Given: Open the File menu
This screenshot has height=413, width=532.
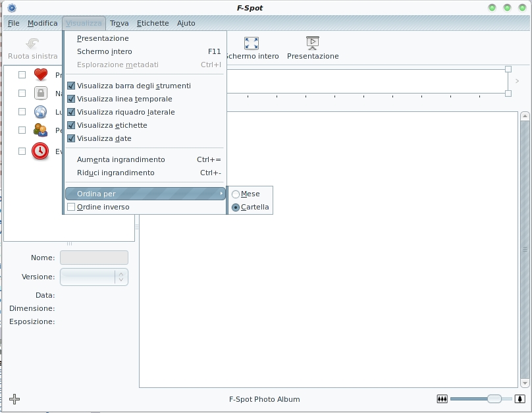Looking at the screenshot, I should tap(14, 23).
